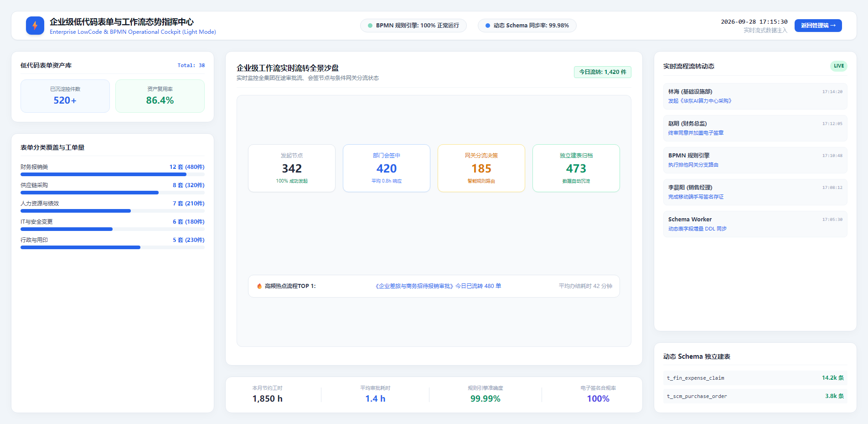868x424 pixels.
Task: Click the t_fin_expense_claim table row
Action: click(x=755, y=378)
